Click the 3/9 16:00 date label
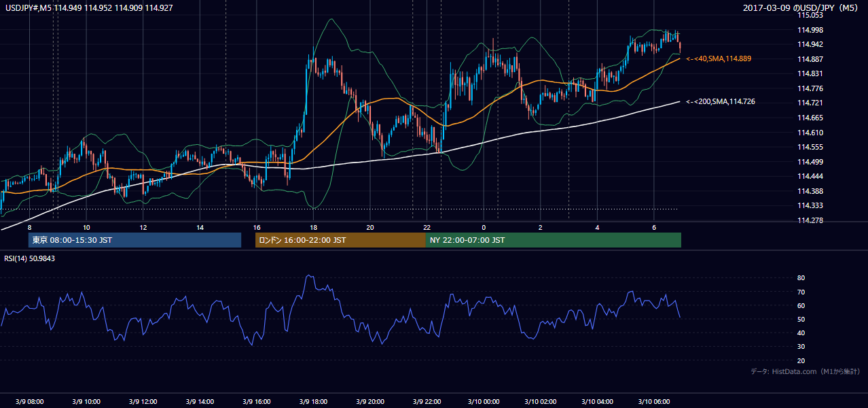The image size is (868, 408). click(x=256, y=401)
